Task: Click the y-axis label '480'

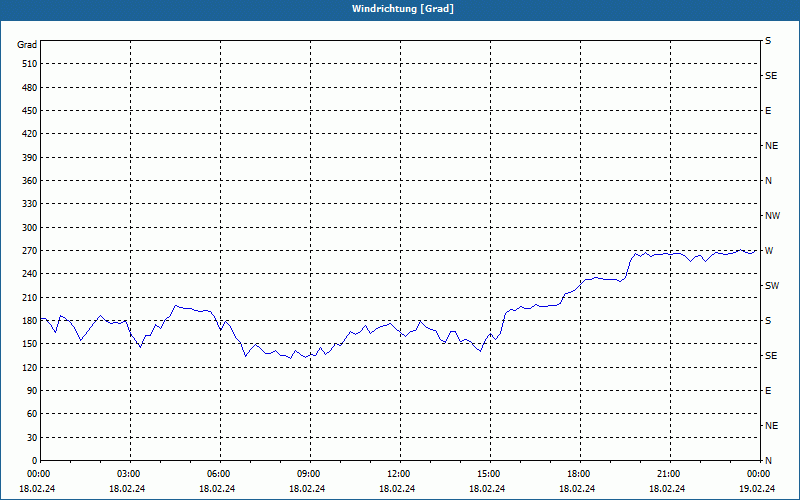Action: [30, 88]
